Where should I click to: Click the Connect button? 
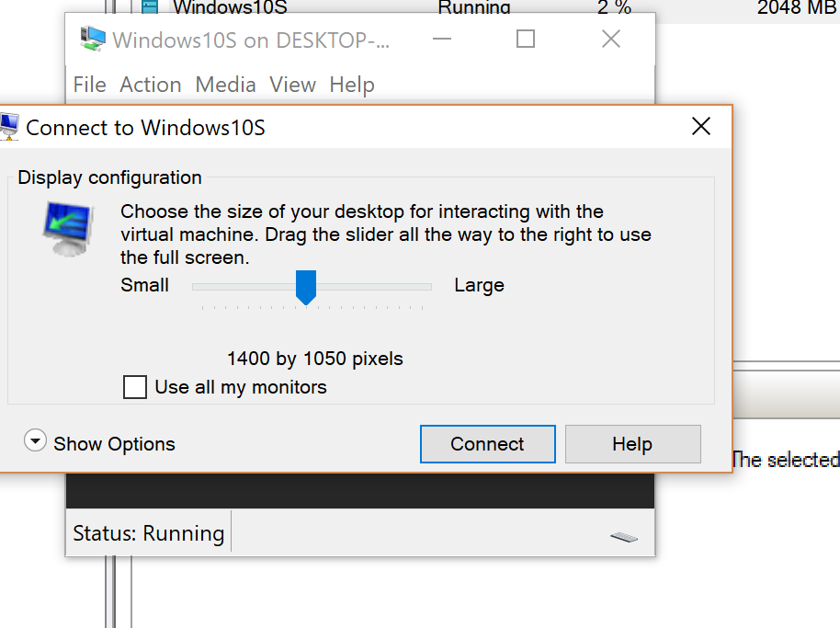pos(487,444)
